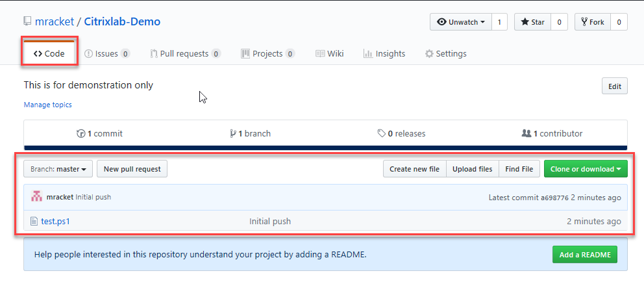Screen dimensions: 644x297
Task: Click Find File button
Action: (x=519, y=169)
